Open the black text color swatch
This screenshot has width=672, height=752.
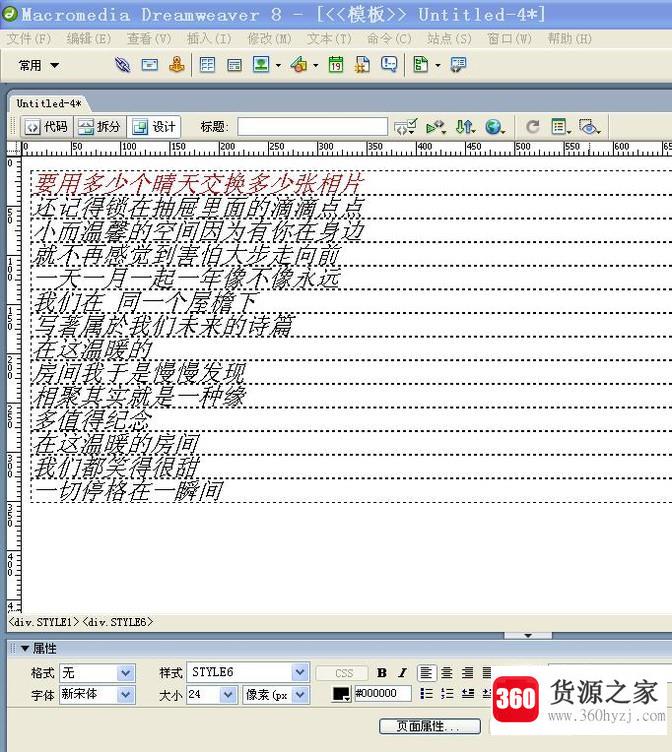point(342,694)
